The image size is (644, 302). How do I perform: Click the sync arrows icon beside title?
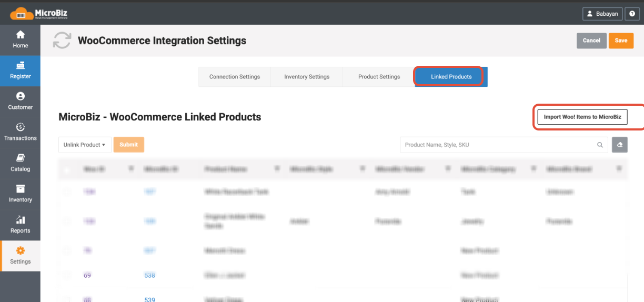[62, 41]
